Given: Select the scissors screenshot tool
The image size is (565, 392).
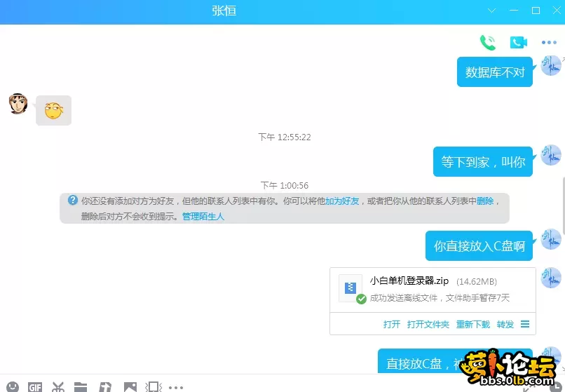Looking at the screenshot, I should pos(58,387).
